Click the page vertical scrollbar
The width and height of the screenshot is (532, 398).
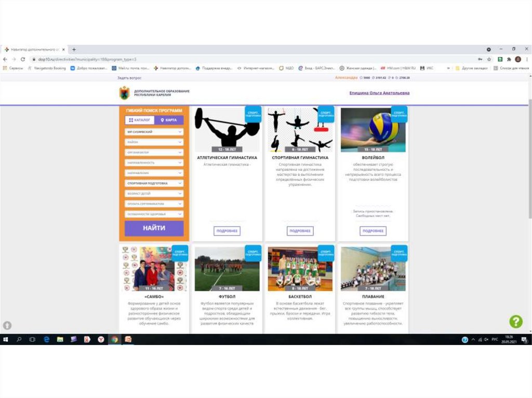point(530,159)
